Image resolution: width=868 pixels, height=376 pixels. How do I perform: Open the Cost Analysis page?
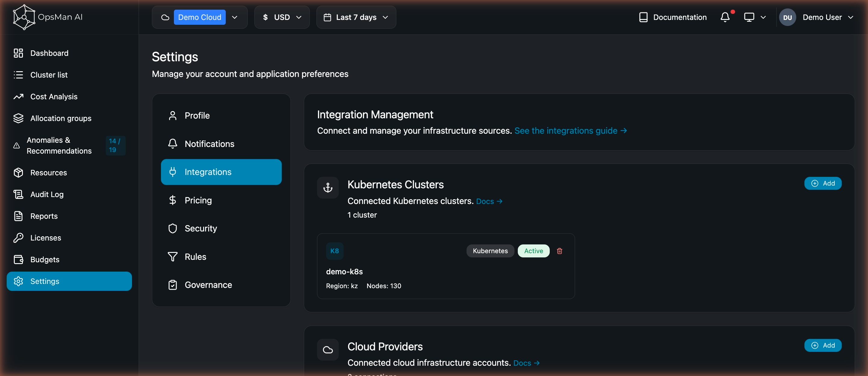coord(69,97)
